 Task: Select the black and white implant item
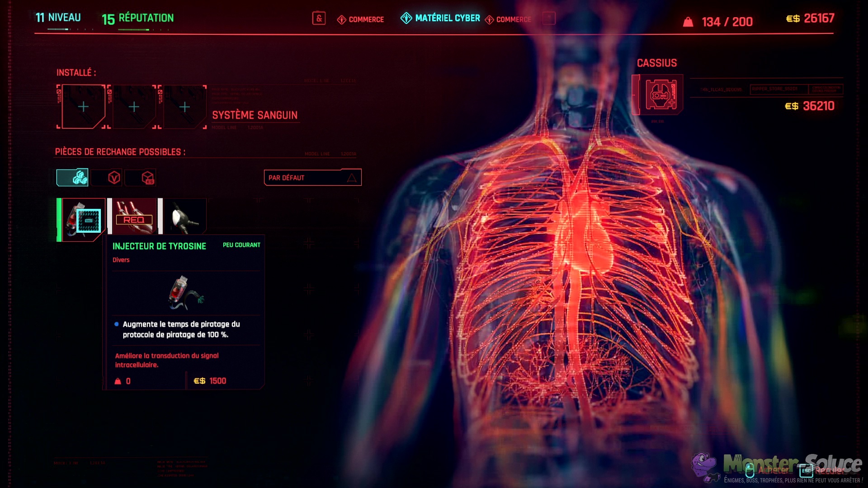pyautogui.click(x=185, y=216)
